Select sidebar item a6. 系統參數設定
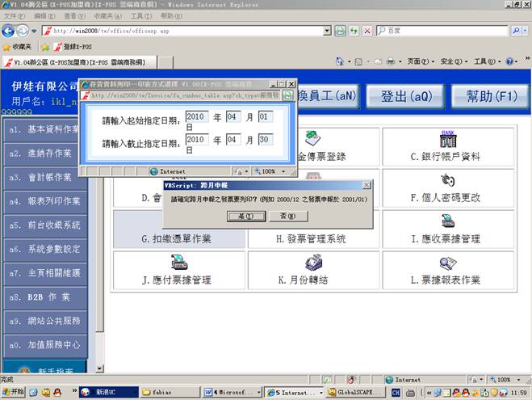Viewport: 532px width, 400px height. [x=44, y=249]
